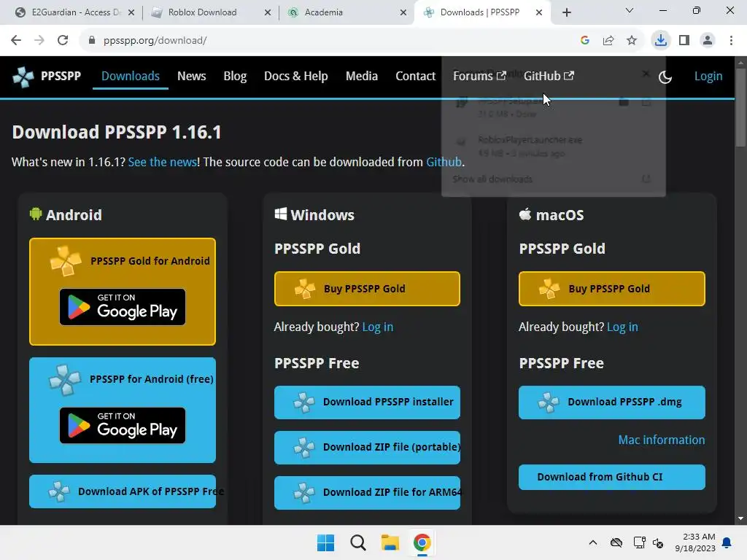The height and width of the screenshot is (560, 747).
Task: Open Docs & Help nav item
Action: pos(296,76)
